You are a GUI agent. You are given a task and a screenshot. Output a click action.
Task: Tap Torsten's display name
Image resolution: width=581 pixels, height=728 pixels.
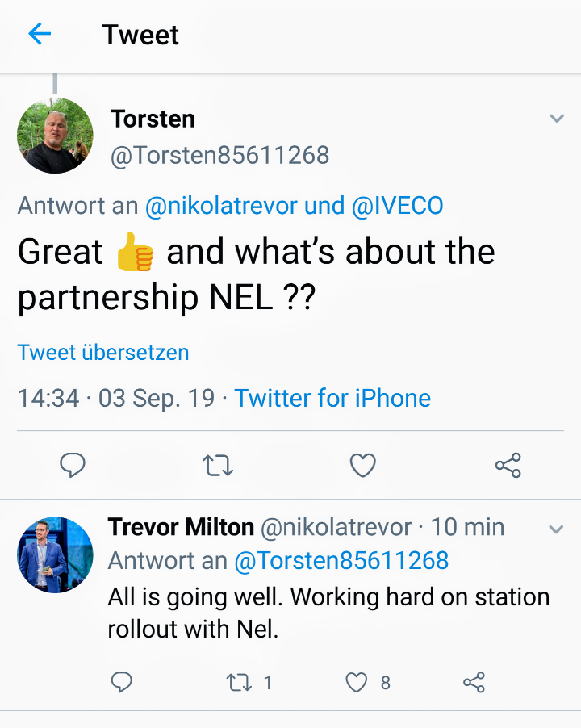click(153, 119)
